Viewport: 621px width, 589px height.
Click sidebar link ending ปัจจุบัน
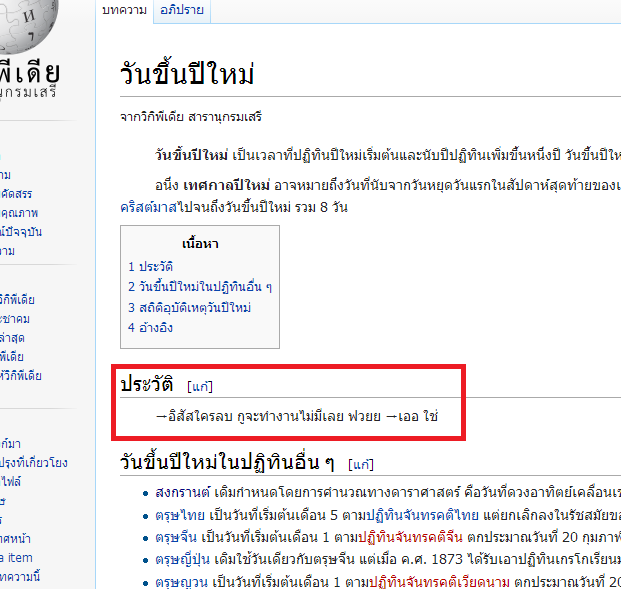(21, 232)
